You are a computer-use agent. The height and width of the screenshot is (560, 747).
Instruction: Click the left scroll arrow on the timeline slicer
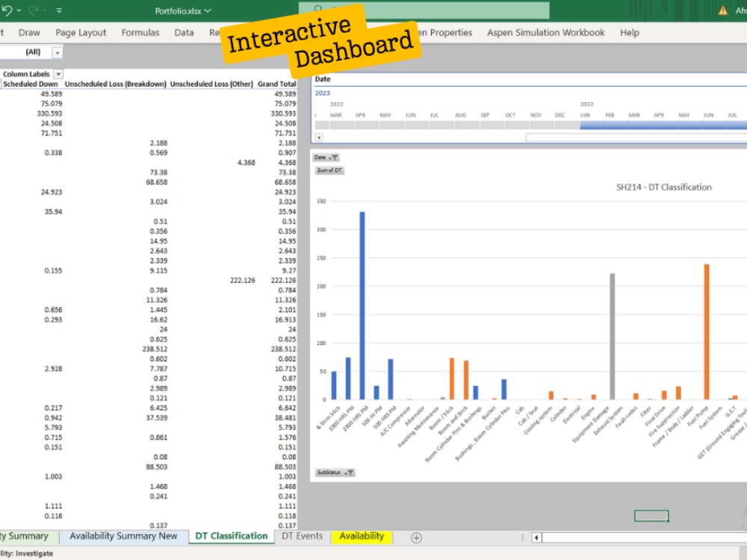pyautogui.click(x=317, y=137)
